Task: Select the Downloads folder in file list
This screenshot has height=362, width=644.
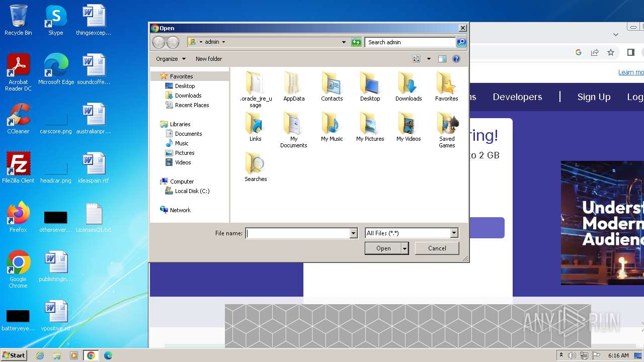Action: (408, 86)
